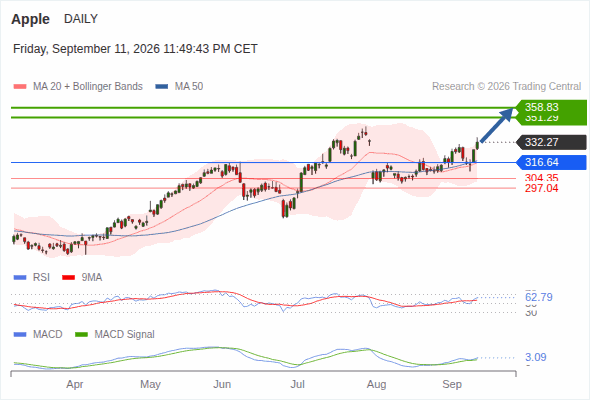This screenshot has height=400, width=590.
Task: Click the Apple chart title
Action: (x=30, y=19)
